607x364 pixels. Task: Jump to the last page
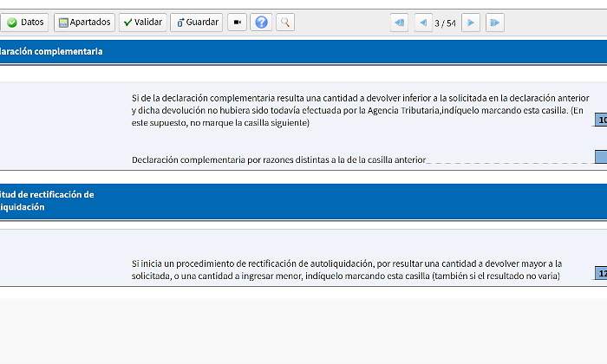click(495, 23)
